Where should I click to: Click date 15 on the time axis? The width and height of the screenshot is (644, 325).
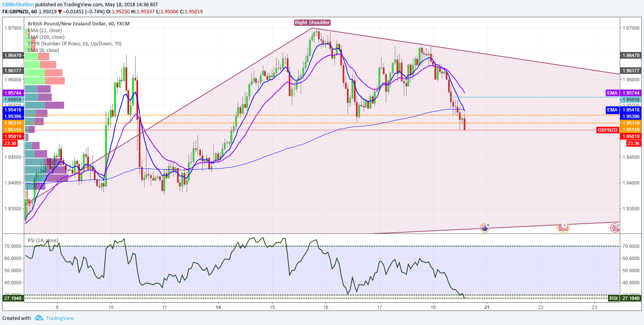(272, 307)
